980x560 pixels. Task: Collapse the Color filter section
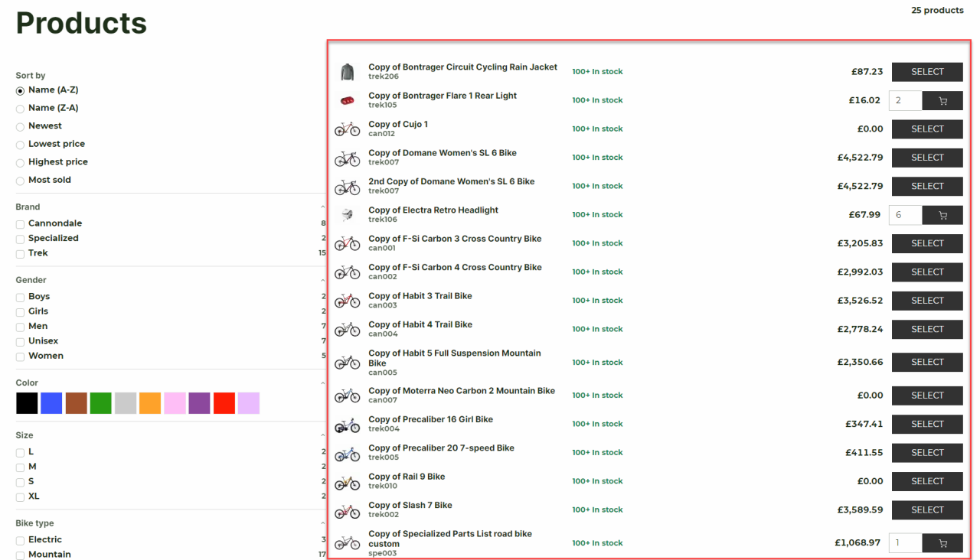(323, 383)
